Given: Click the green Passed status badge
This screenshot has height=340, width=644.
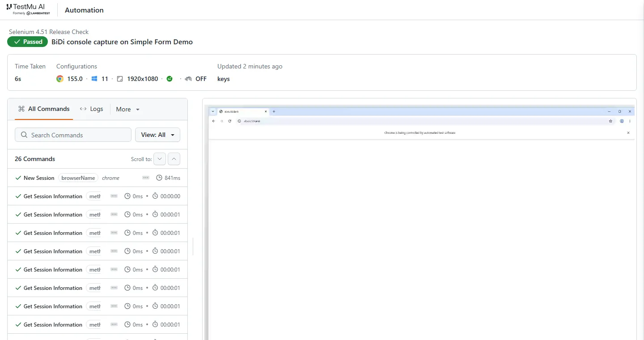Looking at the screenshot, I should [27, 42].
